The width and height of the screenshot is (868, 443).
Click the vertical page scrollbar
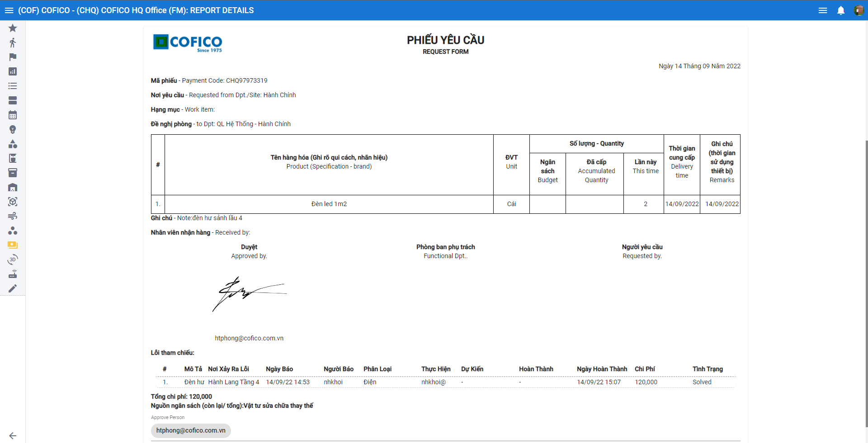[866, 271]
